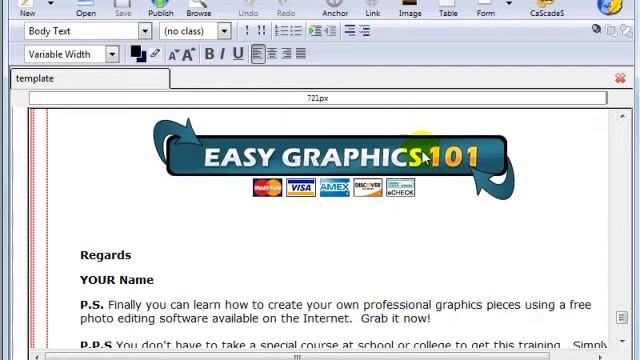Toggle italic formatting
The image size is (640, 360).
[x=223, y=54]
